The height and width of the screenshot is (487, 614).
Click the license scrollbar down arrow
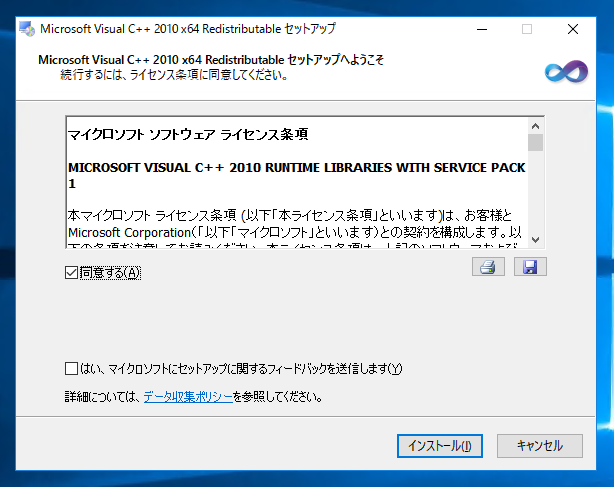(535, 239)
